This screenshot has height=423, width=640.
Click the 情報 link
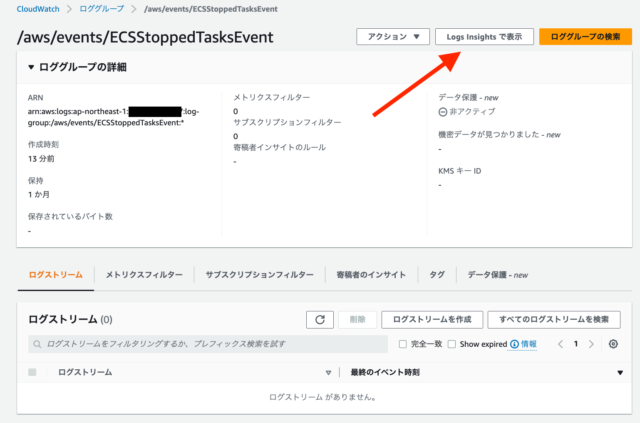[529, 344]
